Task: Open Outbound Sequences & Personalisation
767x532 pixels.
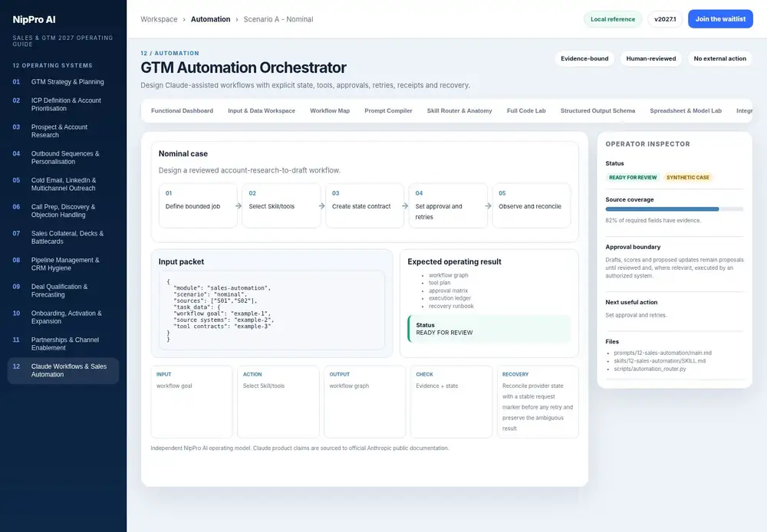Action: coord(63,157)
